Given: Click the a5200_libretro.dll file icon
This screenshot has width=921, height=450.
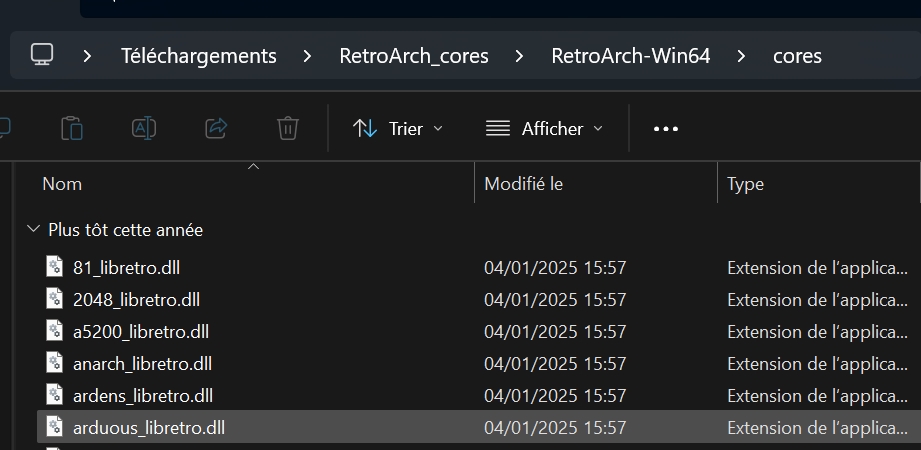Looking at the screenshot, I should click(x=55, y=331).
